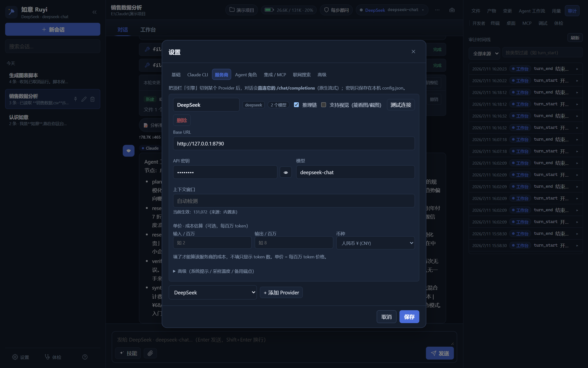The image size is (588, 368).
Task: Open the DeepSeek deepseek-chat model dropdown in top bar
Action: [x=392, y=10]
